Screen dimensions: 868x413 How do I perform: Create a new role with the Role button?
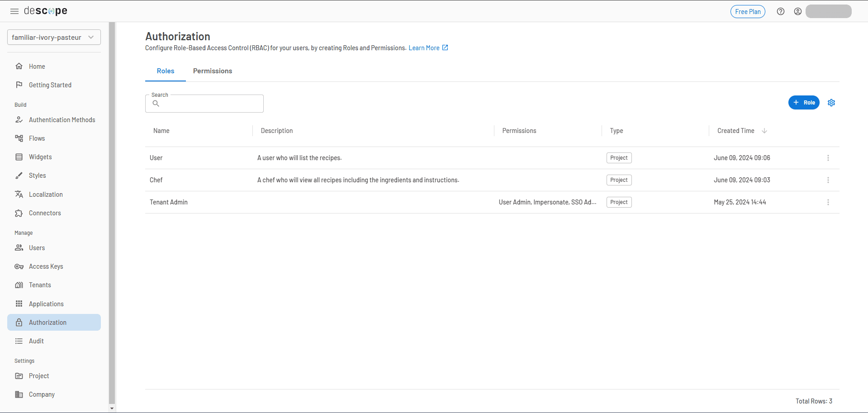(x=804, y=103)
